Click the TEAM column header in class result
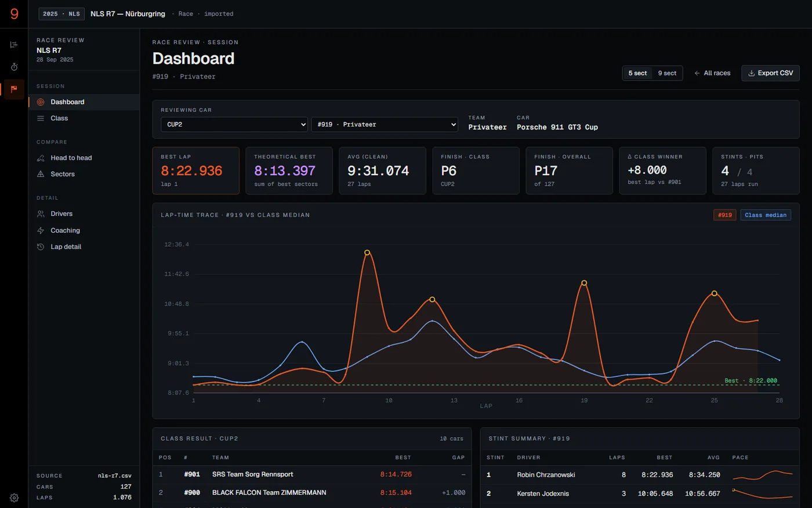The height and width of the screenshot is (508, 812). click(x=220, y=457)
